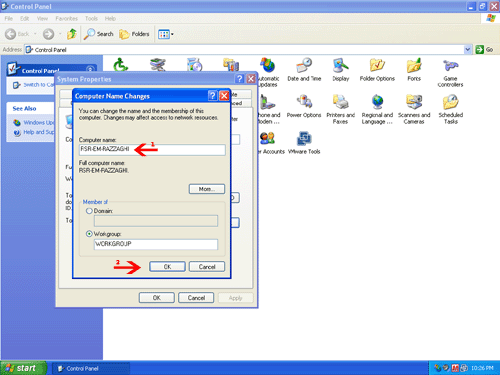Open the Search toolbar button
The width and height of the screenshot is (500, 375).
[x=98, y=34]
